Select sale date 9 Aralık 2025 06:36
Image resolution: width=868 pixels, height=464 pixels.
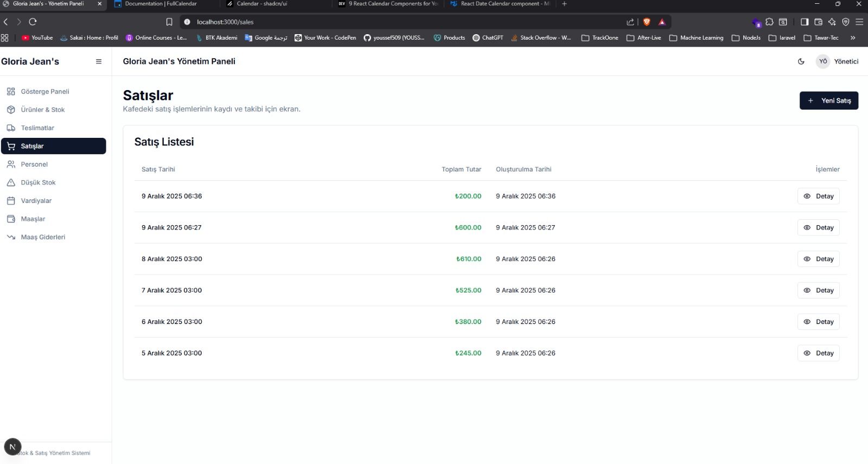click(x=171, y=196)
